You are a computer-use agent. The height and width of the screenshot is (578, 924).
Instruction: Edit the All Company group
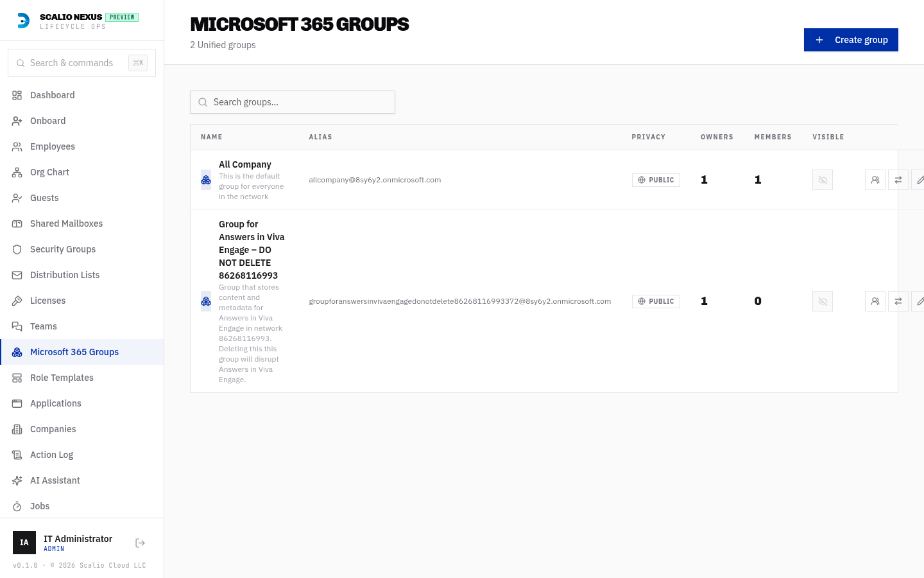(x=919, y=180)
